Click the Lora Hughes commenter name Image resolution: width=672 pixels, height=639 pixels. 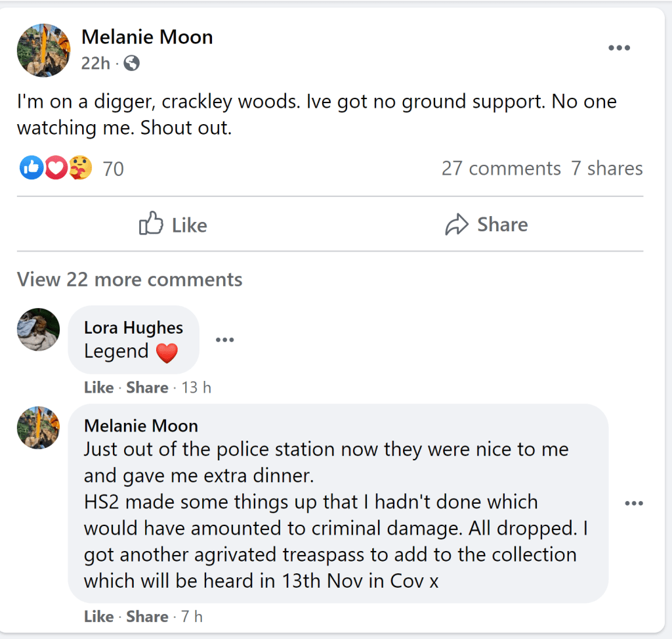(x=133, y=327)
